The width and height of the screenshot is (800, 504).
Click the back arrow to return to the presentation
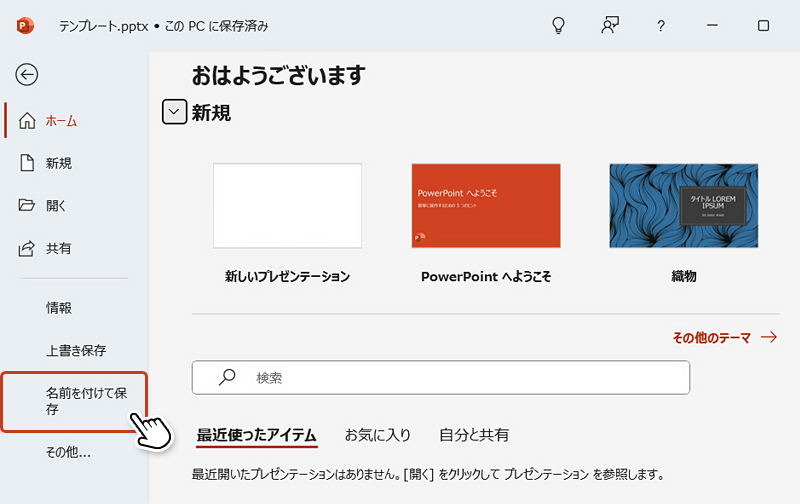tap(27, 74)
